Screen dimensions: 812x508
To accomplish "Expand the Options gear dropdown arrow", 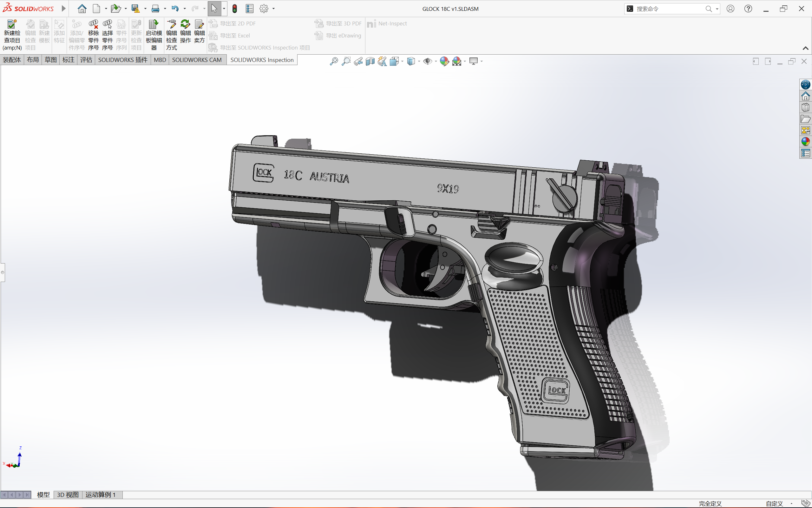I will pyautogui.click(x=273, y=9).
